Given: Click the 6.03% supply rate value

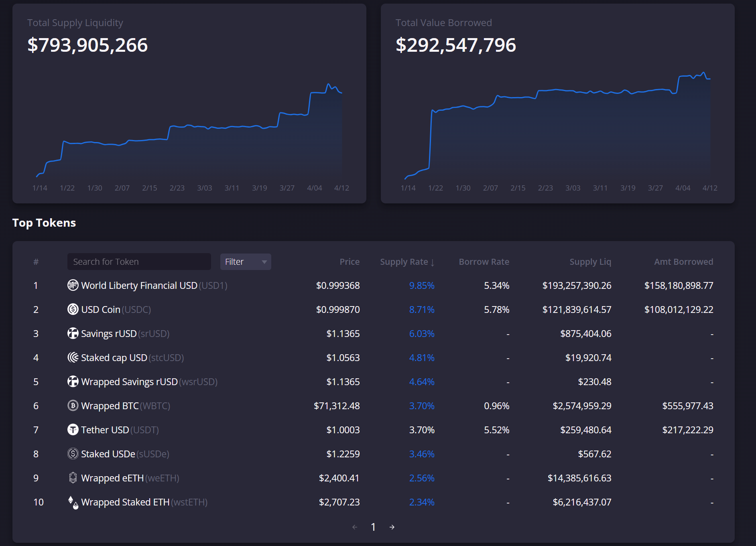Looking at the screenshot, I should point(422,333).
